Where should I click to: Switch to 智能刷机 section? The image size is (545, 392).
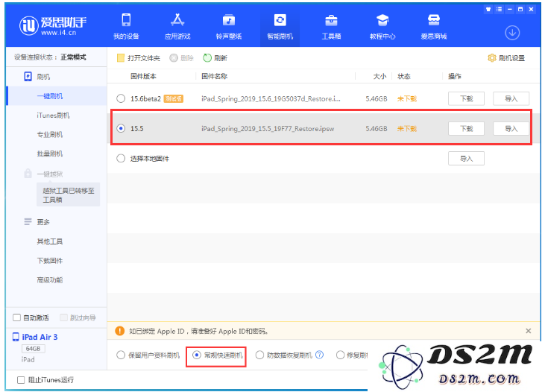tap(280, 26)
